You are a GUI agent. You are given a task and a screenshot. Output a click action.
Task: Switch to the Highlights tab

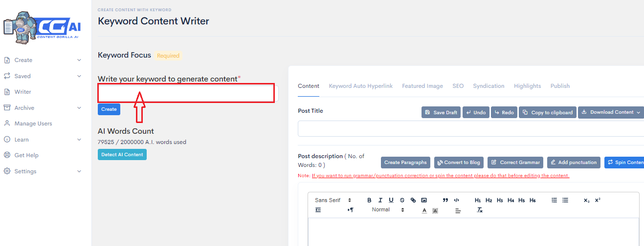(528, 86)
